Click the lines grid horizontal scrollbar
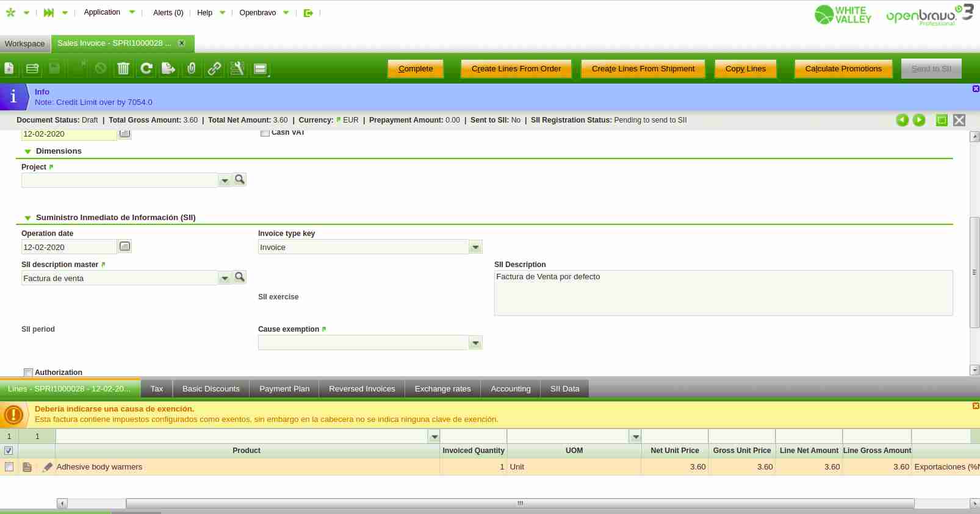The image size is (980, 514). click(x=519, y=504)
